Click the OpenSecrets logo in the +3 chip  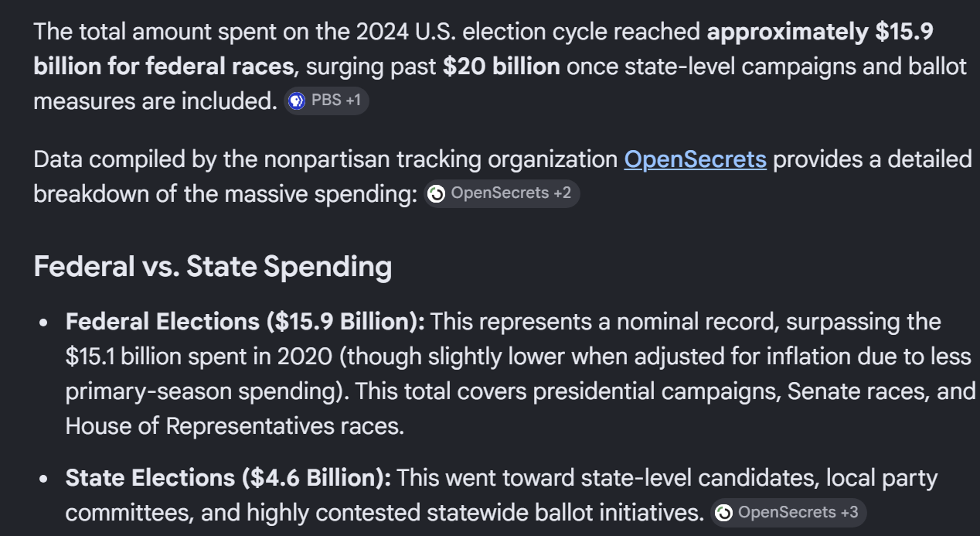click(724, 513)
